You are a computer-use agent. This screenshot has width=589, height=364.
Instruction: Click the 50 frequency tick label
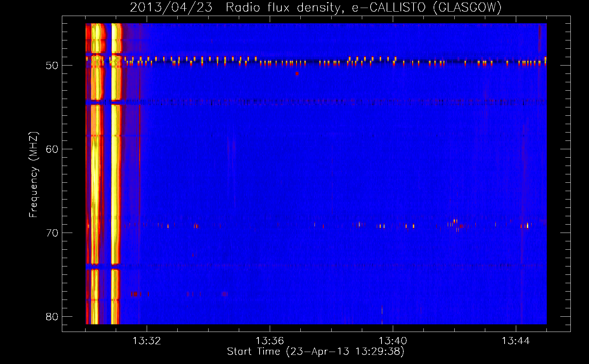52,66
